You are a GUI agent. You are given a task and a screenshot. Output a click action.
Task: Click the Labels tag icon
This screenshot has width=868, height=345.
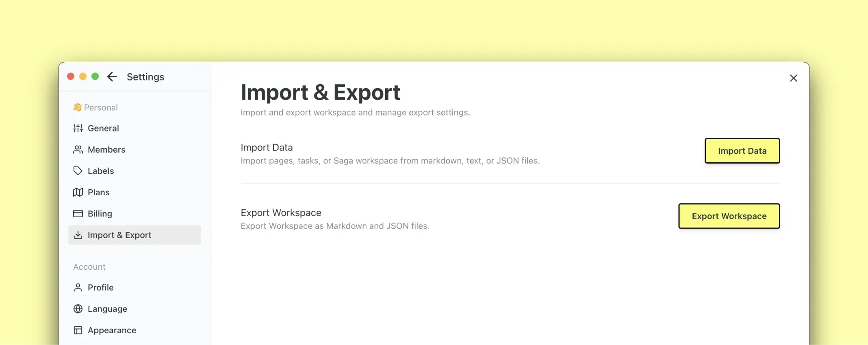pyautogui.click(x=78, y=171)
